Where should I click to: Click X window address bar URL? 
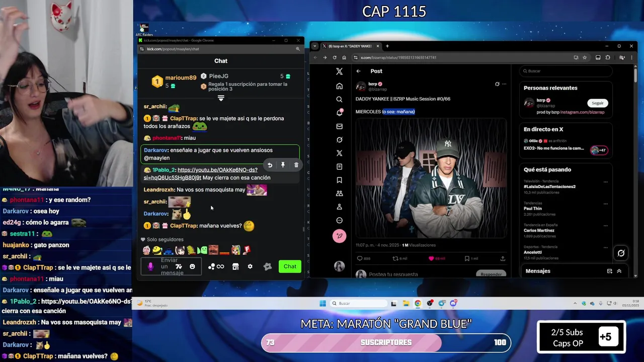click(x=398, y=57)
